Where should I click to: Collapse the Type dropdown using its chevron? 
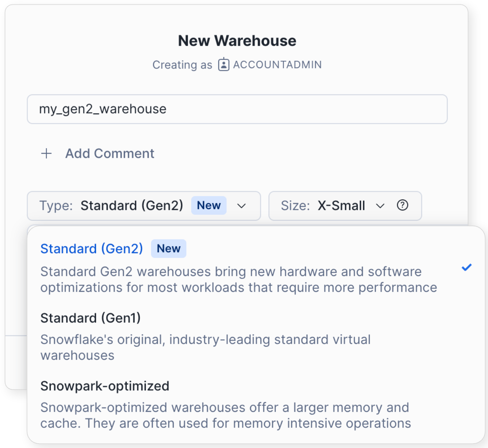[241, 206]
